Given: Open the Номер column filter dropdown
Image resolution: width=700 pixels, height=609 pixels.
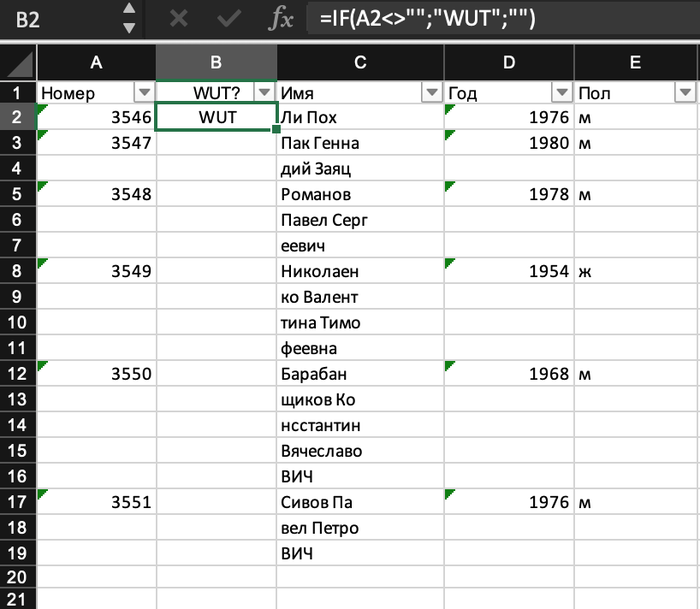Looking at the screenshot, I should pos(144,93).
